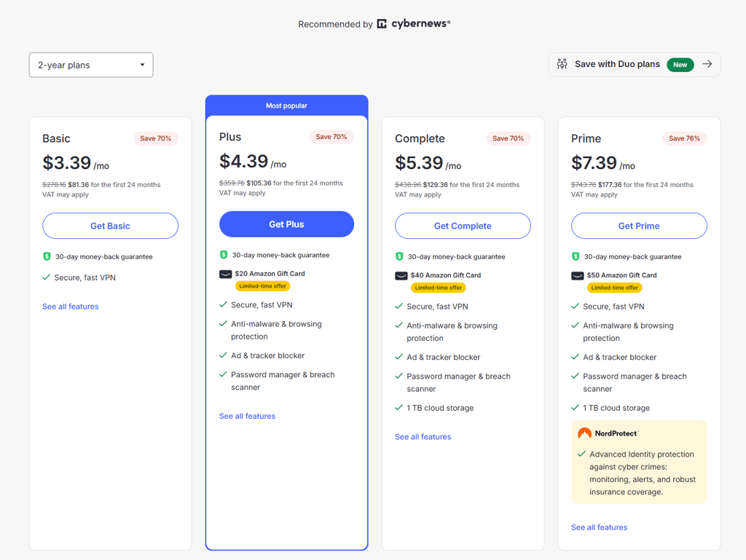Click Limited-time offer badge under $20 Gift Card

pos(262,286)
